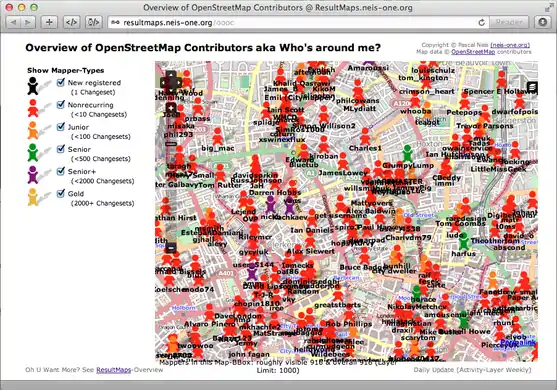Disable the Senior+ mapper type checkbox
The width and height of the screenshot is (557, 390).
click(x=61, y=171)
